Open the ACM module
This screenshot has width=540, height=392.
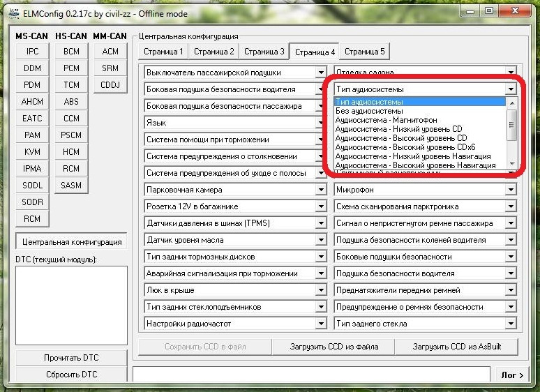(110, 52)
